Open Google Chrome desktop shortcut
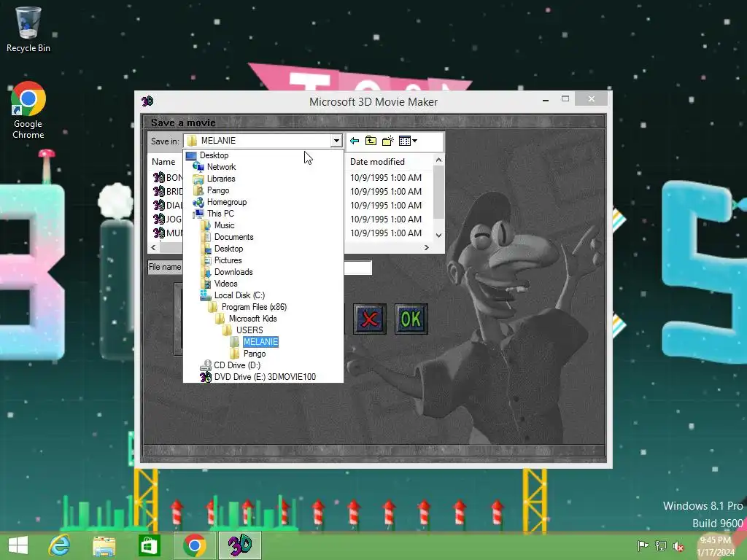The width and height of the screenshot is (747, 560). [x=28, y=111]
